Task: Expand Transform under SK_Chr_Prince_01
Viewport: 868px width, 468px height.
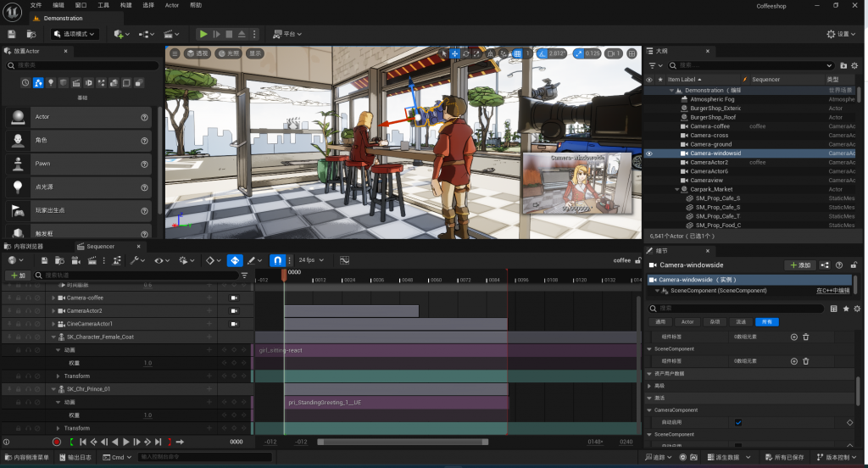Action: [58, 429]
